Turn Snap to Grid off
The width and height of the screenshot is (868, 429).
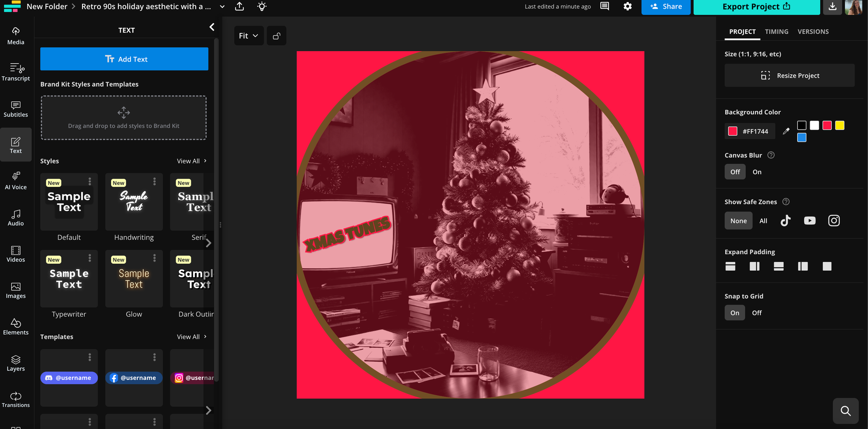coord(756,312)
